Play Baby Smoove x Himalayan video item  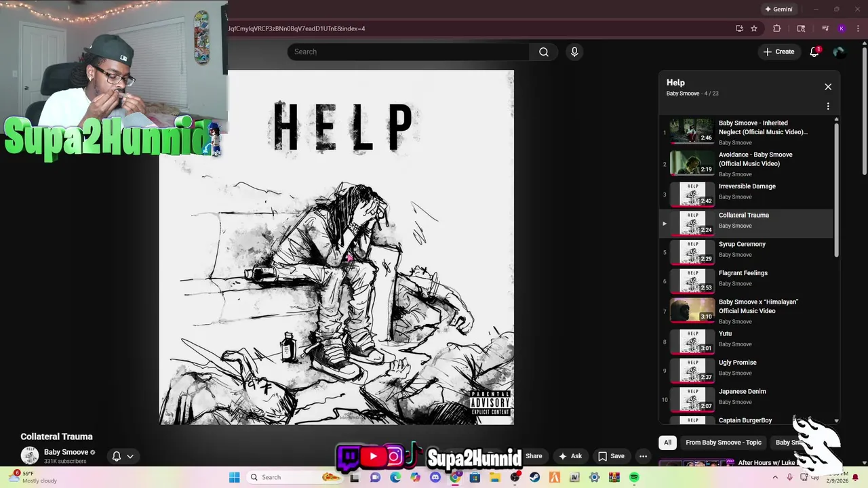pyautogui.click(x=746, y=310)
